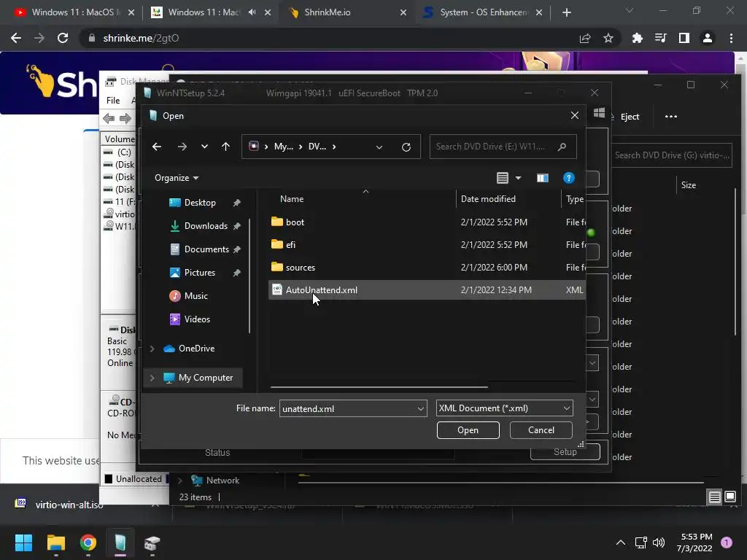Select OneDrive in the navigation pane
Screen dimensions: 747x560
click(x=196, y=349)
